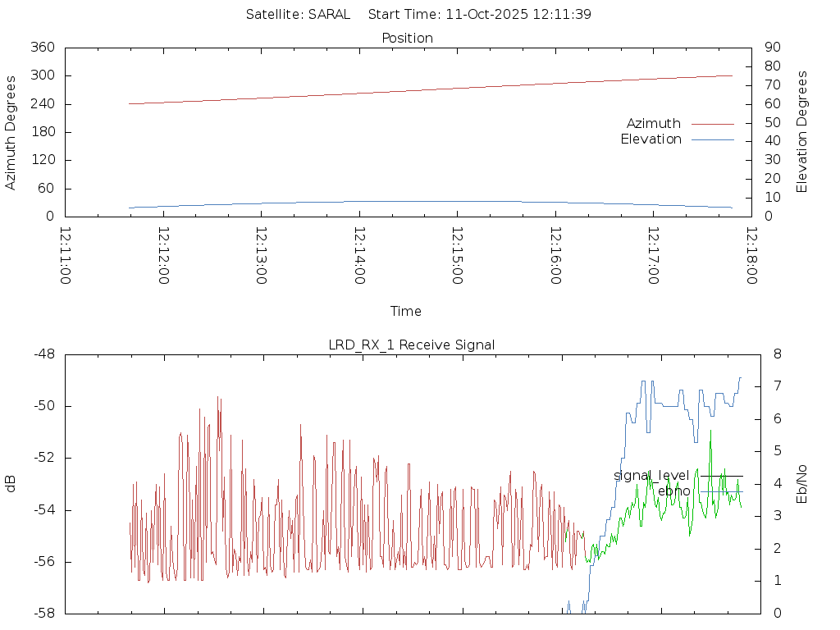The width and height of the screenshot is (840, 630).
Task: Click the Satellite: SARAL header text
Action: click(x=298, y=15)
